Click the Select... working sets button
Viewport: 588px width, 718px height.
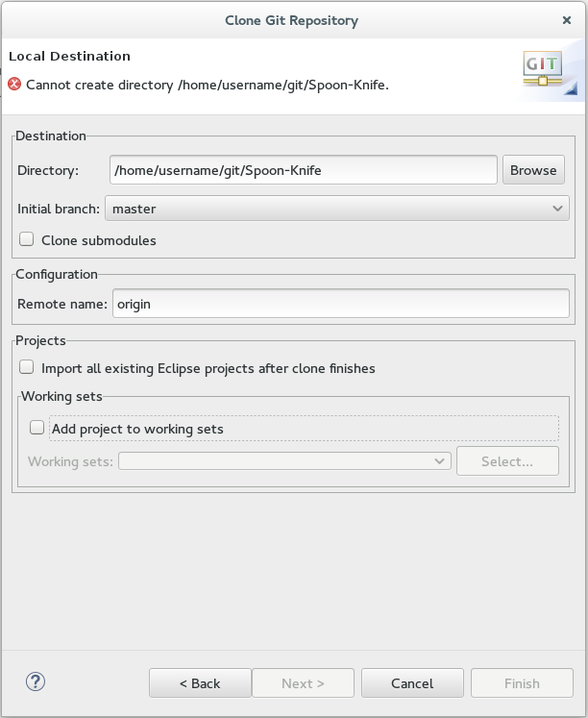pos(507,461)
